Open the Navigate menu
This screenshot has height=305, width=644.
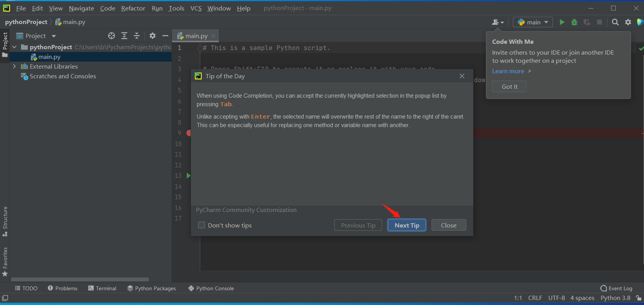tap(81, 8)
